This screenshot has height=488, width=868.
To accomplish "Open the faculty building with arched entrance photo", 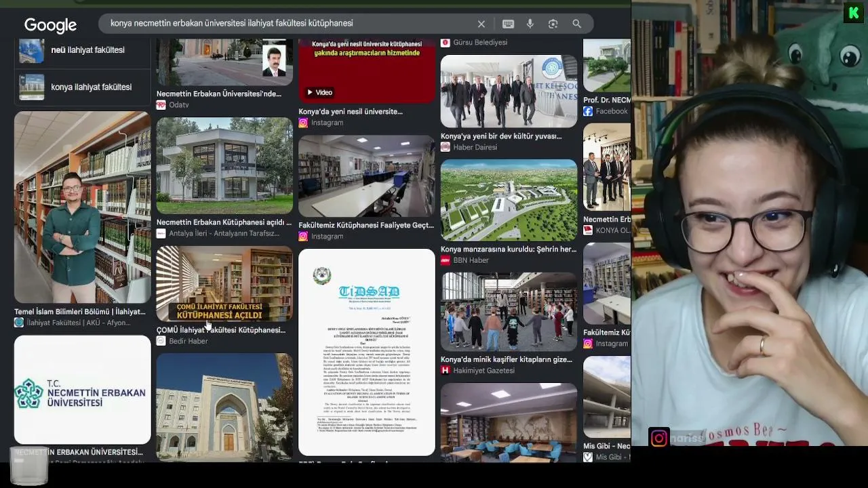I will point(224,407).
